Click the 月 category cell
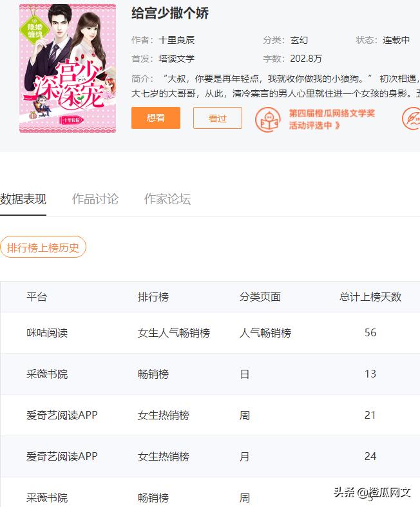The height and width of the screenshot is (507, 420). (x=245, y=457)
